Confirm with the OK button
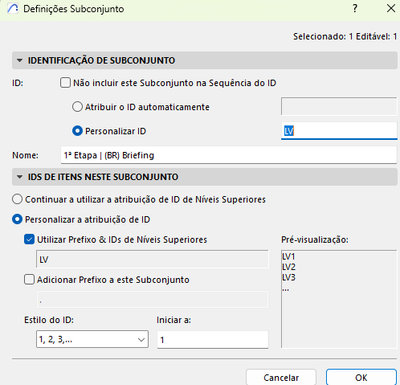This screenshot has height=385, width=400. pos(361,377)
